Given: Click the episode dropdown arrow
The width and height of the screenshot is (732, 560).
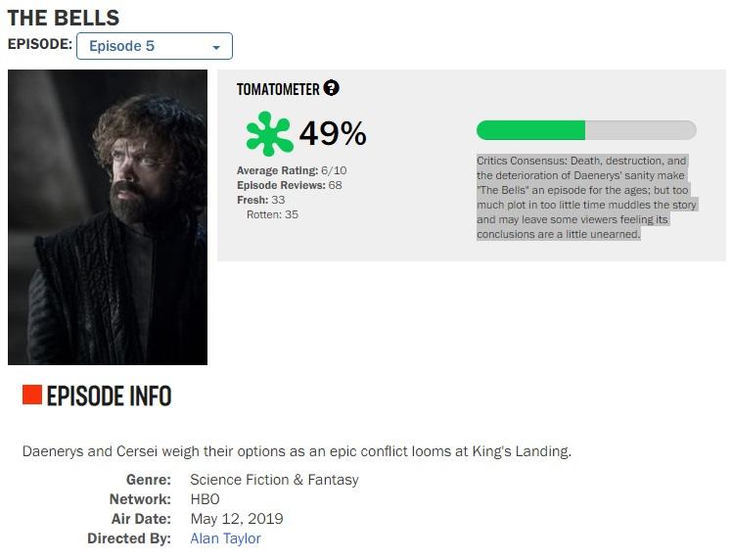Looking at the screenshot, I should click(x=216, y=47).
